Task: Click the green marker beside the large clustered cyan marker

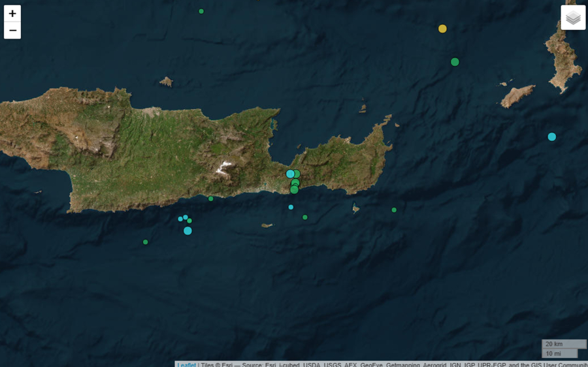Action: click(x=297, y=174)
